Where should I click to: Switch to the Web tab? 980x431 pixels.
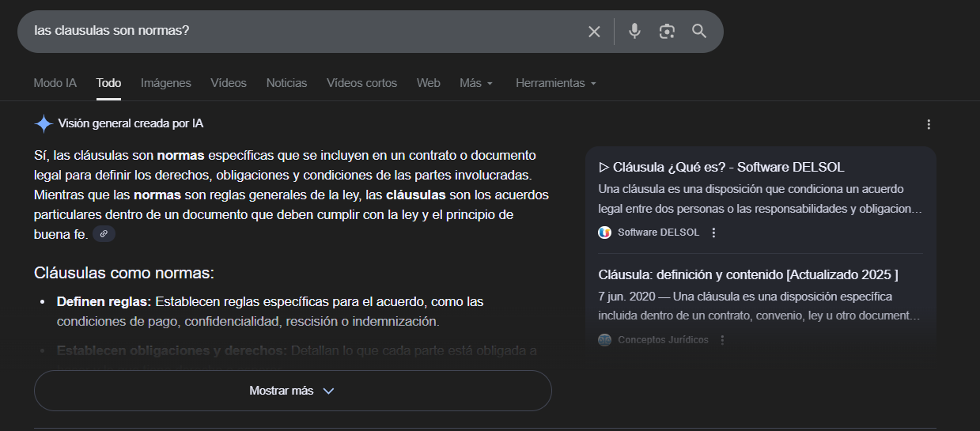pos(429,83)
